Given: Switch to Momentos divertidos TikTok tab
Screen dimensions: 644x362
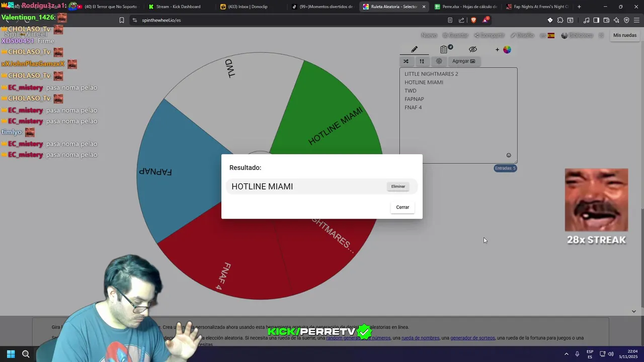Looking at the screenshot, I should point(323,7).
